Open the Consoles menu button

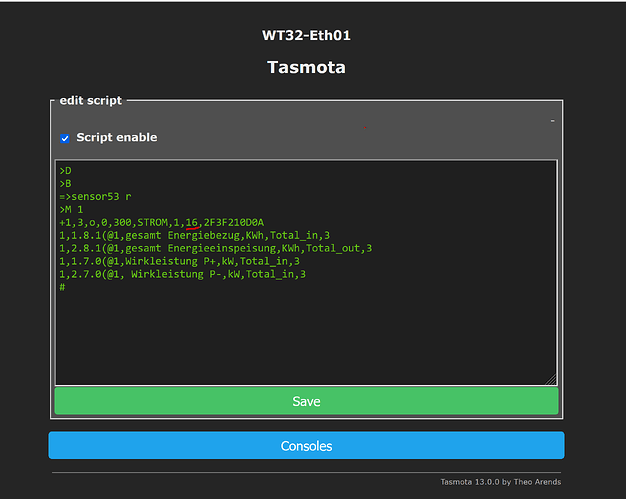306,446
